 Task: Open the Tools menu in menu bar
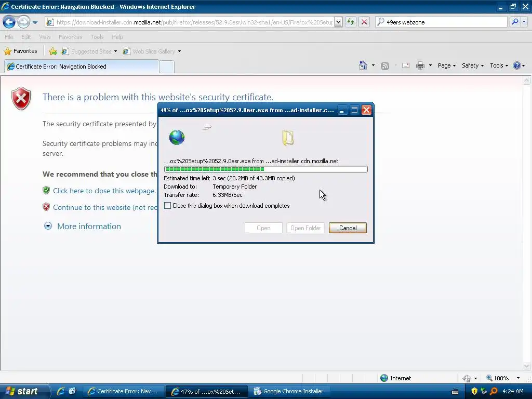pos(97,37)
